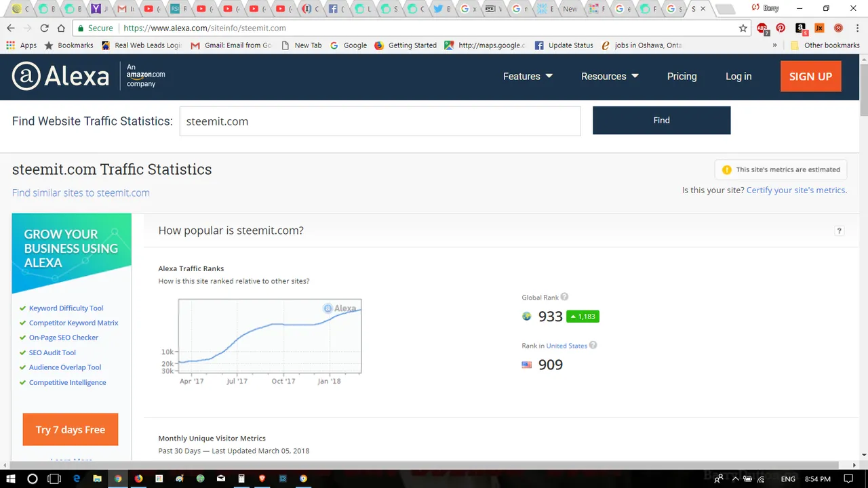Click the Log in link
Screen dimensions: 868x488
point(738,77)
